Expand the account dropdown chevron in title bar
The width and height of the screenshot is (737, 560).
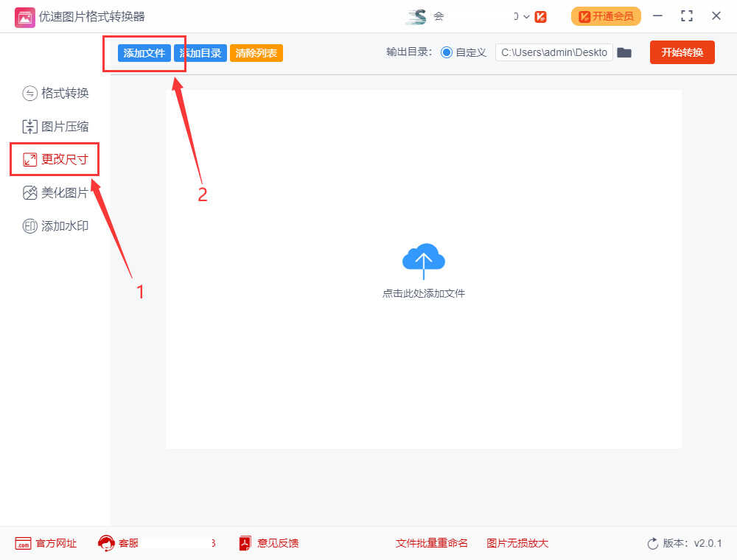[x=526, y=16]
